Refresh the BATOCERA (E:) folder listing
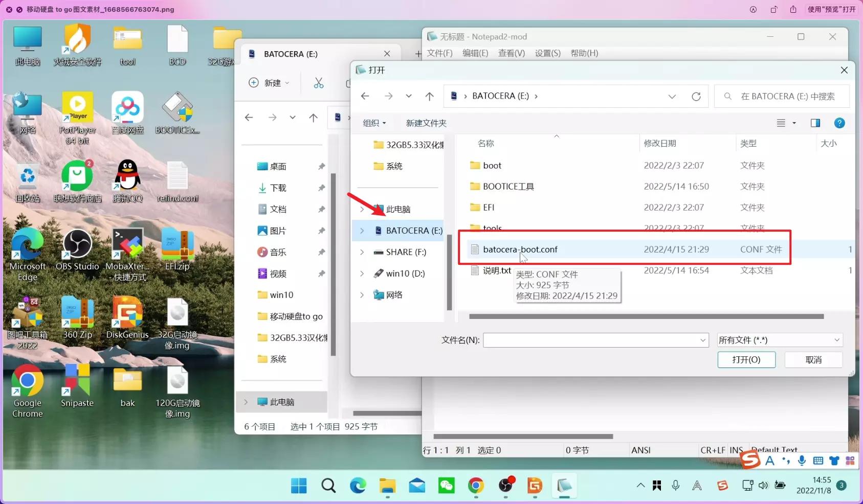Image resolution: width=863 pixels, height=504 pixels. tap(697, 96)
